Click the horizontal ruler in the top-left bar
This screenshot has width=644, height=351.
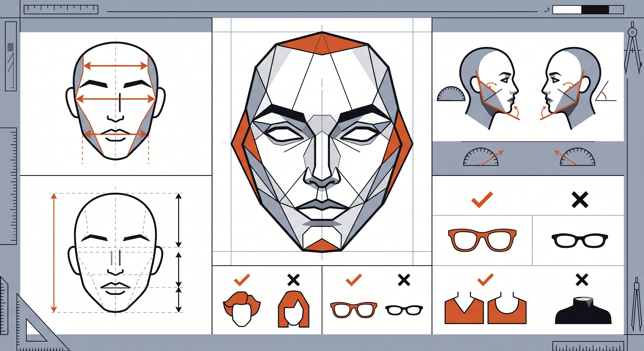tap(61, 10)
